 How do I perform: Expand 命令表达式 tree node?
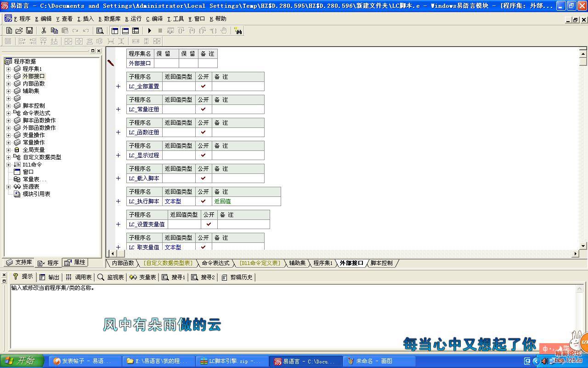click(8, 113)
